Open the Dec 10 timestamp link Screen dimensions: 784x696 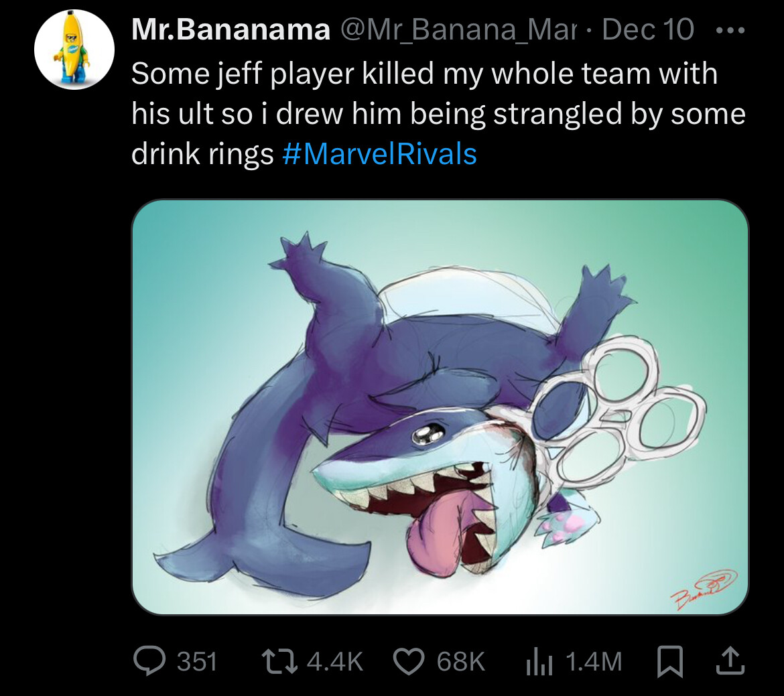click(648, 29)
